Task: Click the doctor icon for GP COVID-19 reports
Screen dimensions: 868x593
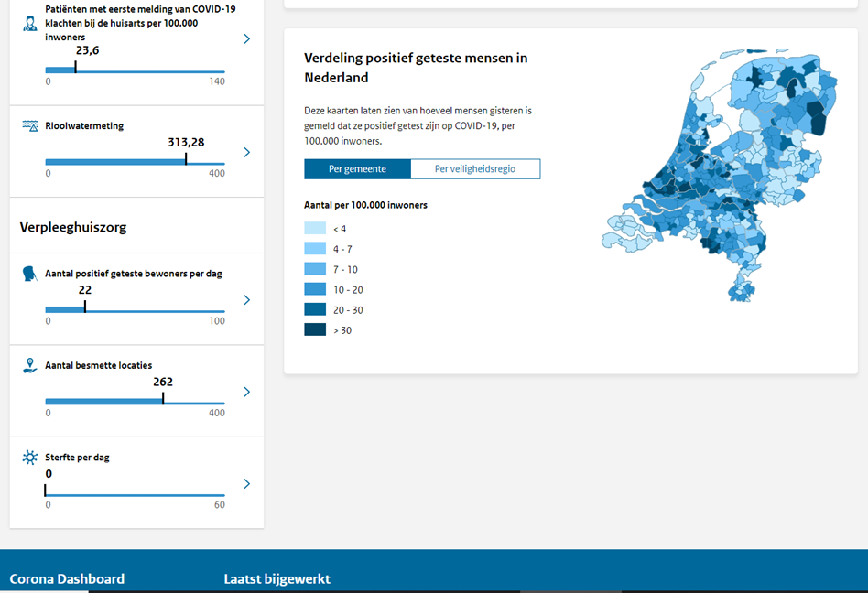Action: 30,23
